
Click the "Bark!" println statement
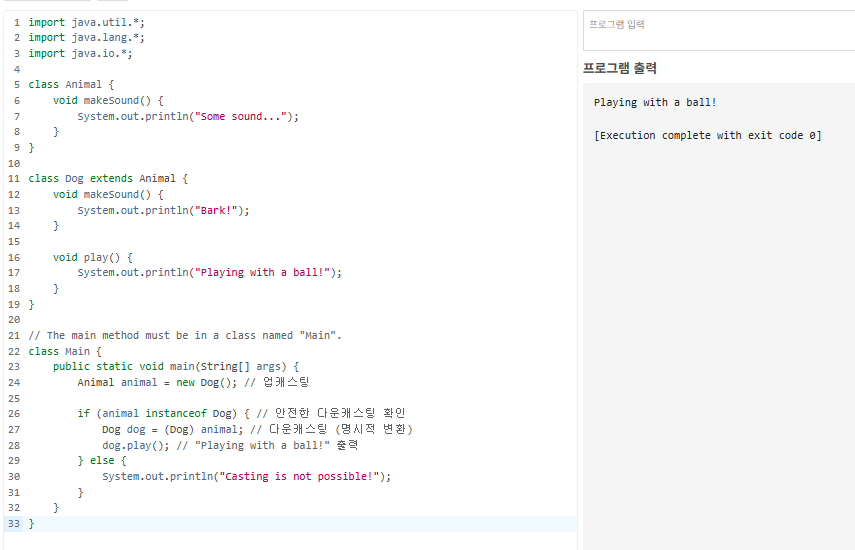point(163,210)
